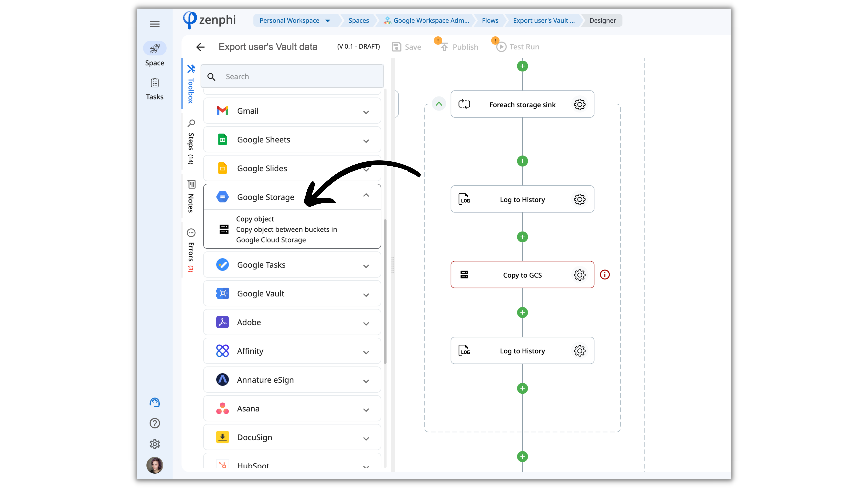Open the hamburger menu icon
This screenshot has height=488, width=868.
tap(155, 24)
